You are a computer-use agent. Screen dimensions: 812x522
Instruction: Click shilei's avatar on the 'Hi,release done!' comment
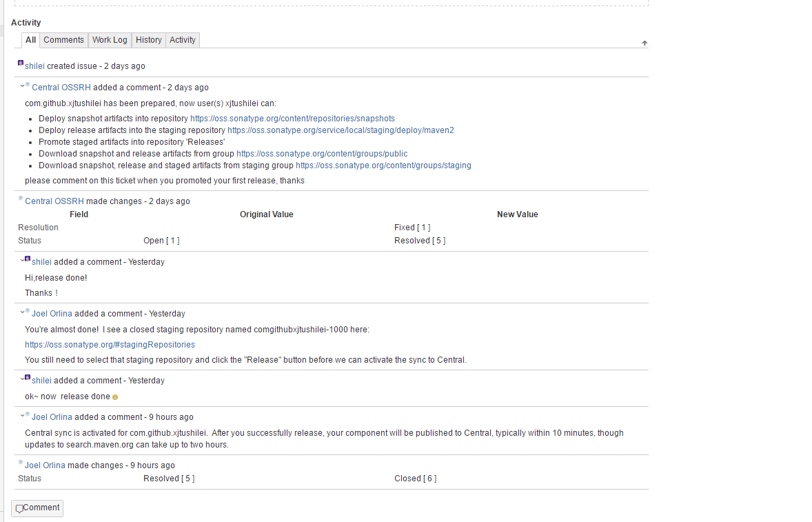pos(28,259)
